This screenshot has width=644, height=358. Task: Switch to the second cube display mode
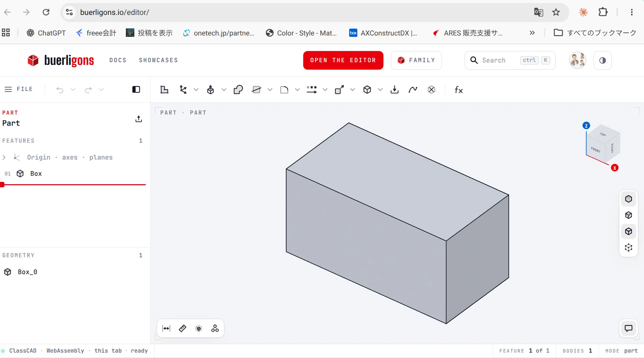[628, 215]
